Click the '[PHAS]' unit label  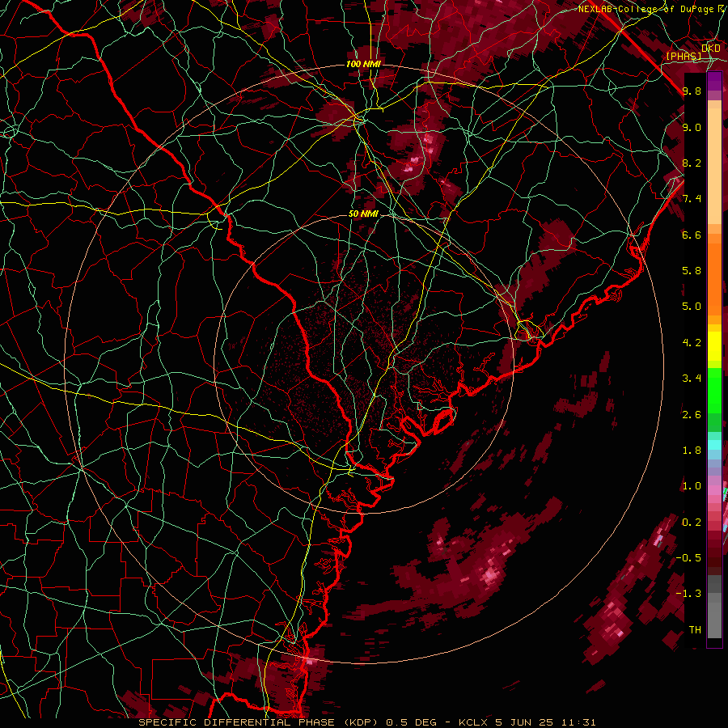coord(684,56)
